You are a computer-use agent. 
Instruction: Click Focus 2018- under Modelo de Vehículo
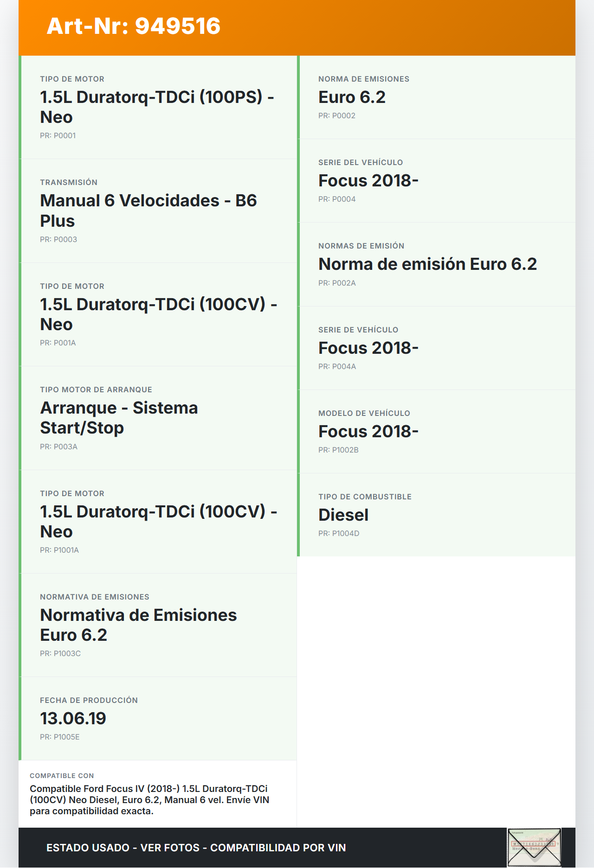pyautogui.click(x=368, y=432)
